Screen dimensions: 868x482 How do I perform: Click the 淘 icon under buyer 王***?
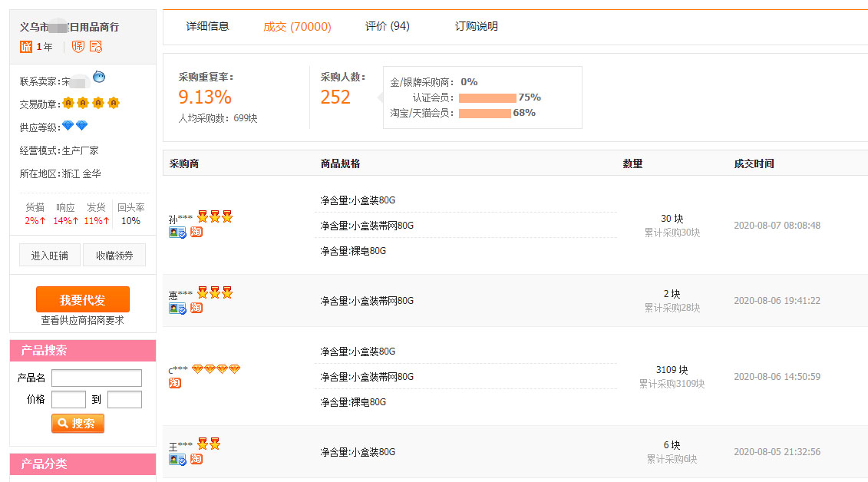pos(196,459)
